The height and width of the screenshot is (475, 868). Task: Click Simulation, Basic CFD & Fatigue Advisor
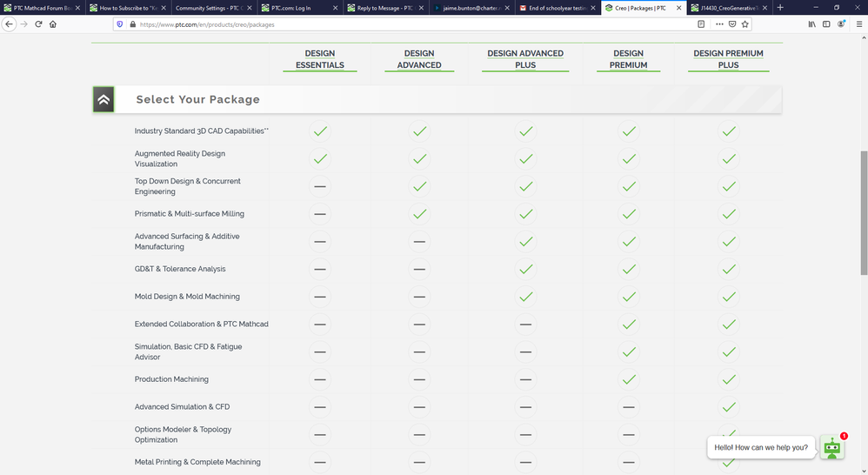(x=188, y=352)
